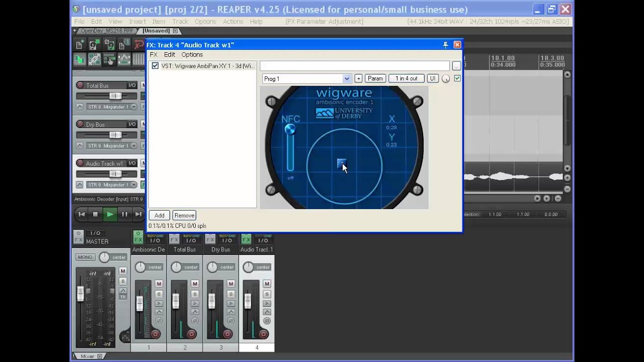Toggle the FX bypass checkbox beside the UI button
This screenshot has height=362, width=644.
(x=457, y=78)
